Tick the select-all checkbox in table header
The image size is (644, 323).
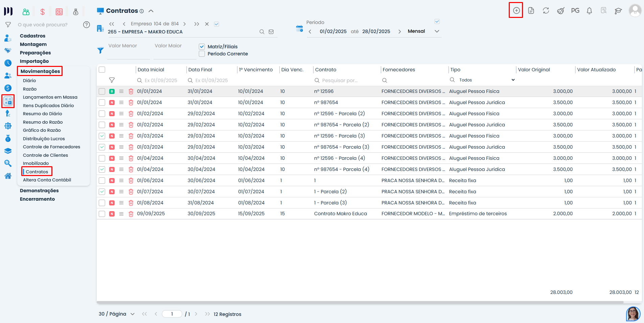102,70
